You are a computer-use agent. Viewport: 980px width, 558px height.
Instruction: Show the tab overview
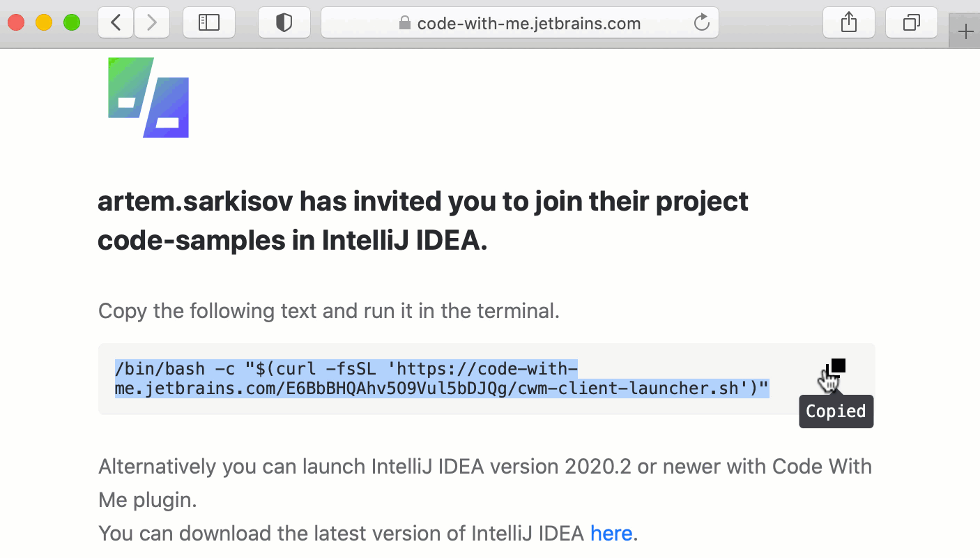[x=911, y=23]
